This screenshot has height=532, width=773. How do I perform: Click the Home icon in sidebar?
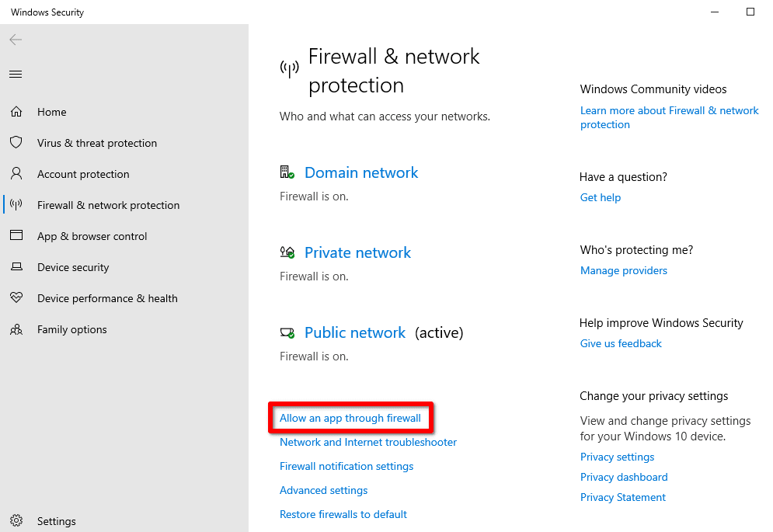pos(16,112)
